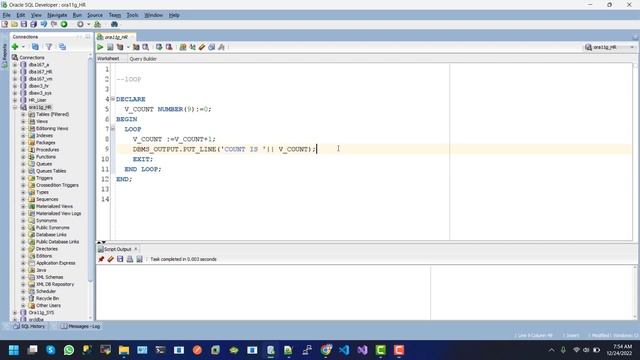Click the SQL History icon in worksheet toolbar

211,47
